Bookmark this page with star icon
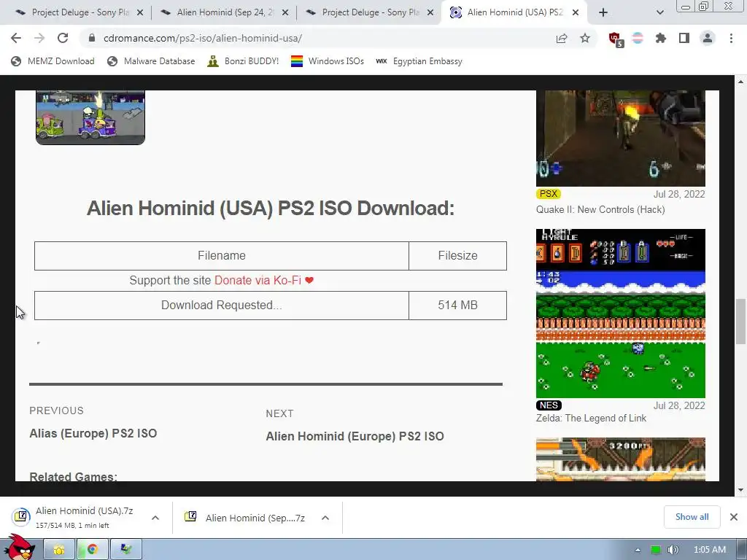The width and height of the screenshot is (747, 560). click(585, 38)
